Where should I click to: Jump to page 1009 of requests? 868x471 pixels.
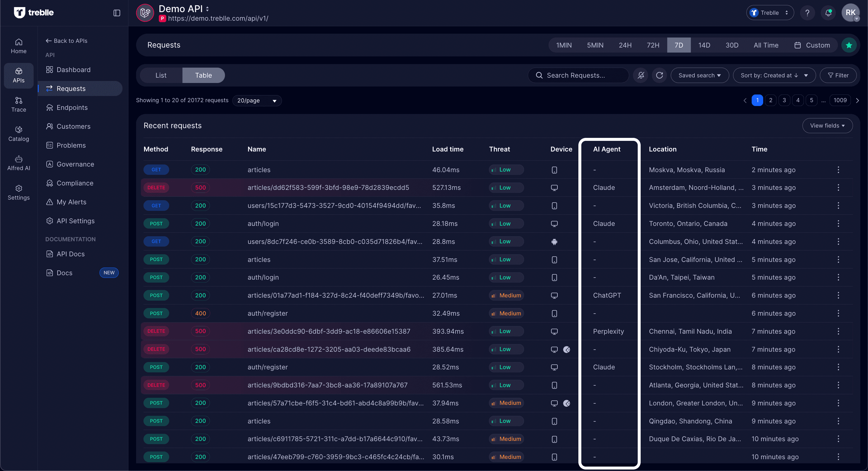pyautogui.click(x=840, y=100)
